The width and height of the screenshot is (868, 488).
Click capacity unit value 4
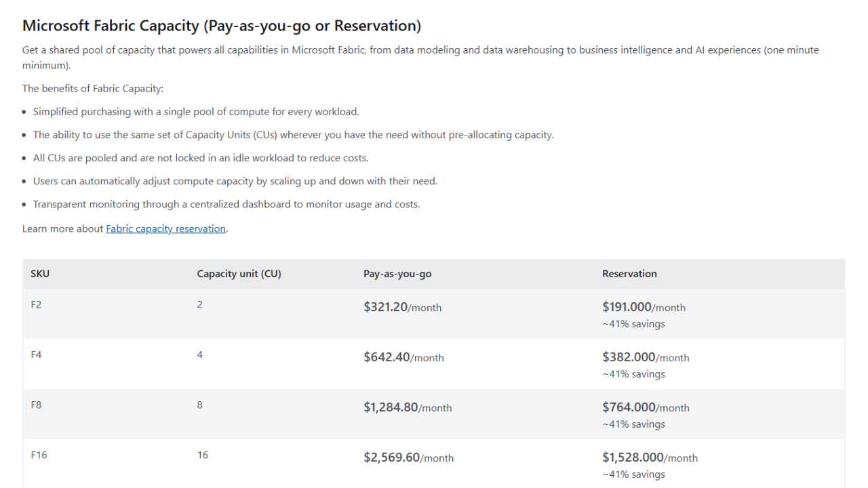[200, 355]
